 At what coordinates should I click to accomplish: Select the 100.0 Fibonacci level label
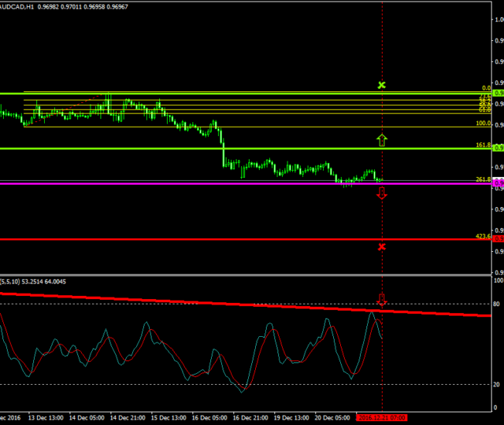[484, 124]
